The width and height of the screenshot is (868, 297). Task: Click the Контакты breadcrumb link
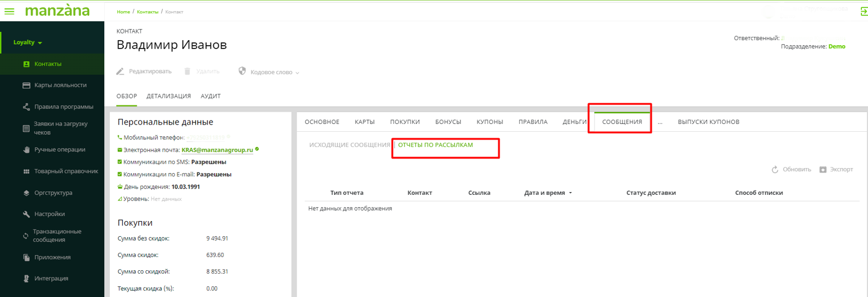click(x=147, y=12)
